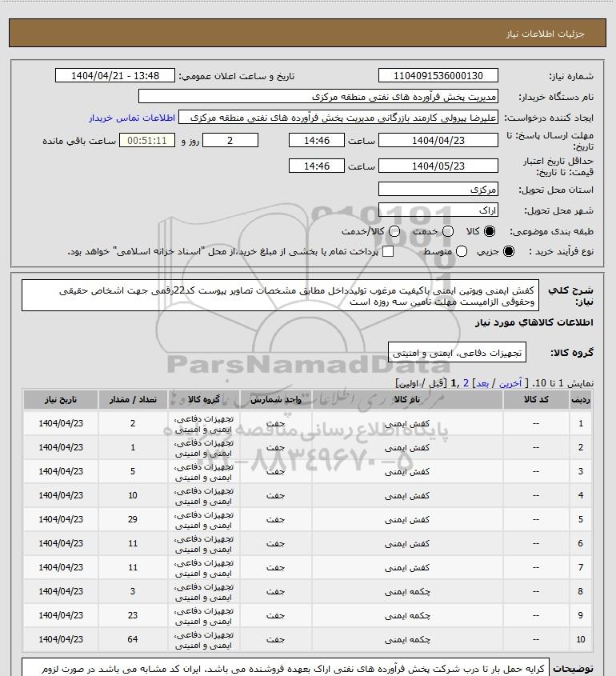Viewport: 616px width, 676px height.
Task: Go to page 2 of results
Action: tap(466, 383)
